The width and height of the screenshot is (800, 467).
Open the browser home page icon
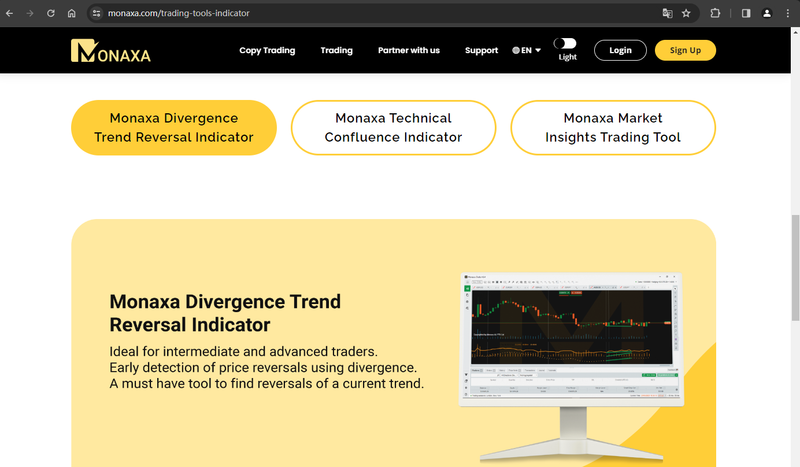[71, 13]
